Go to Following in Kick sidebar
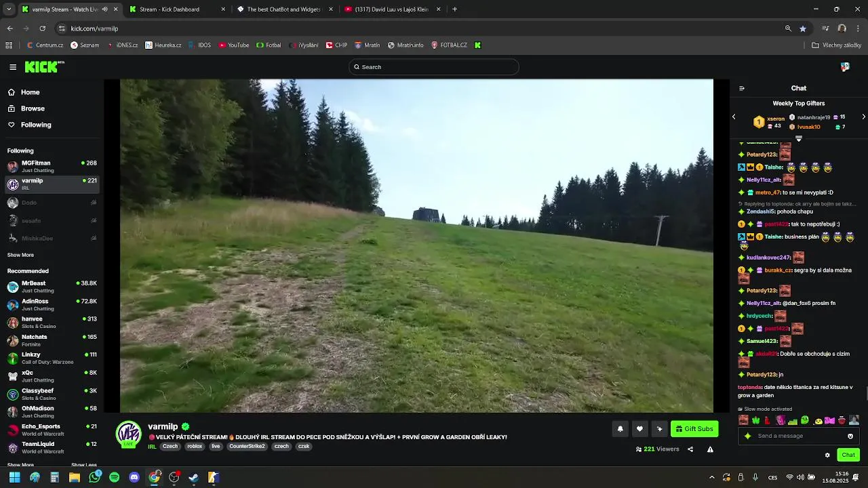Viewport: 868px width, 488px height. [29, 125]
